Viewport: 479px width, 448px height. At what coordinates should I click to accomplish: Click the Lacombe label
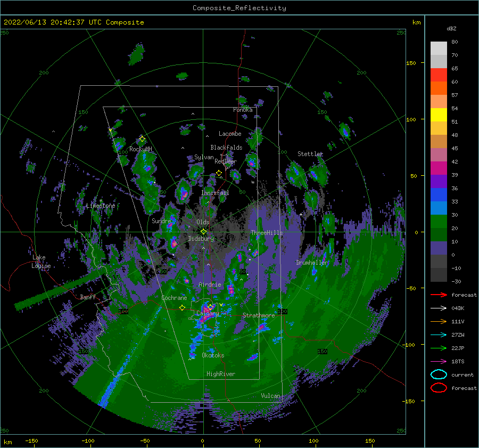[x=230, y=134]
